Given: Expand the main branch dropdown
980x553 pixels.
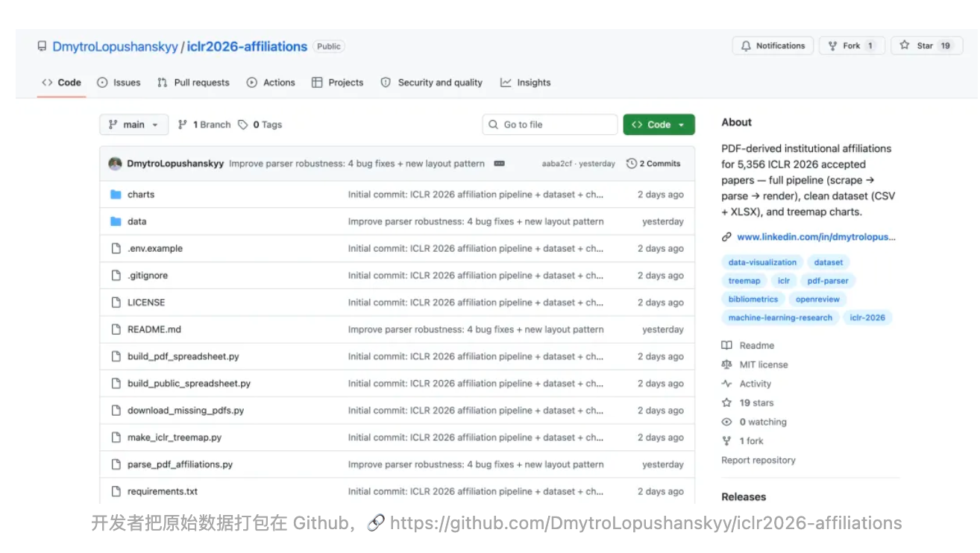Looking at the screenshot, I should click(x=134, y=124).
